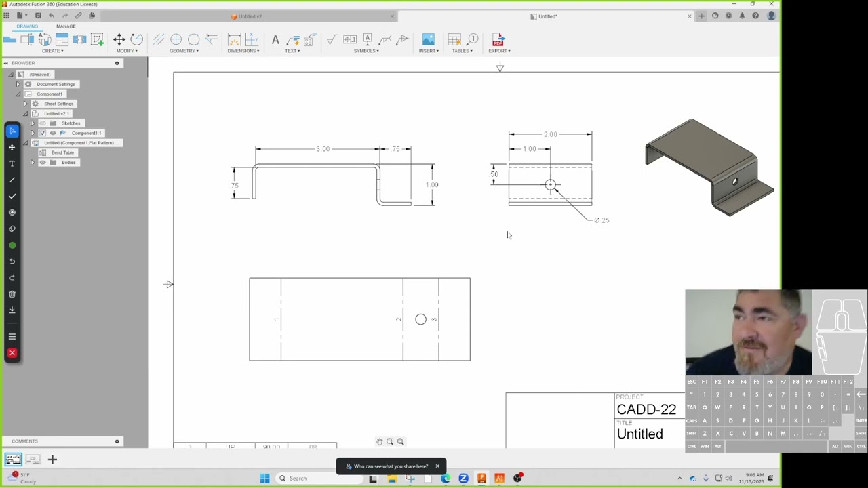Select the Centerline geometry tool
Screen dimensions: 868x488
(x=159, y=40)
